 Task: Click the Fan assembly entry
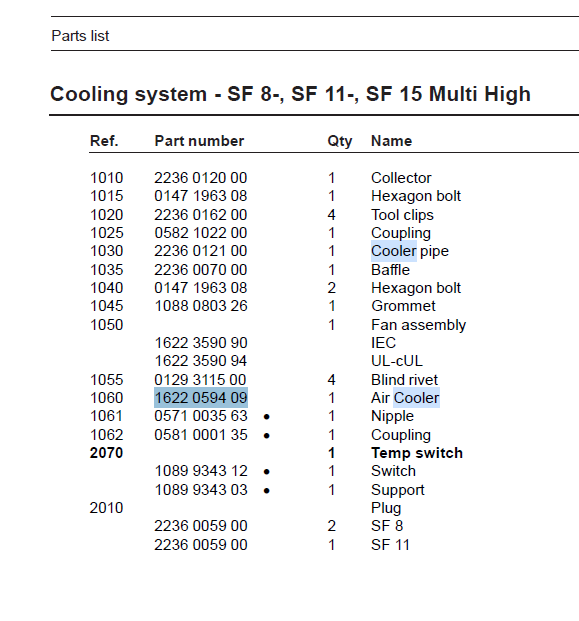(419, 325)
